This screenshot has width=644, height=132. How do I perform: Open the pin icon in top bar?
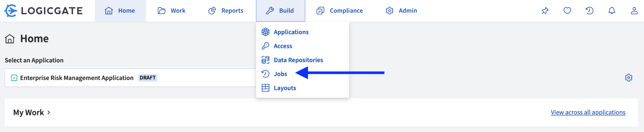pyautogui.click(x=545, y=11)
